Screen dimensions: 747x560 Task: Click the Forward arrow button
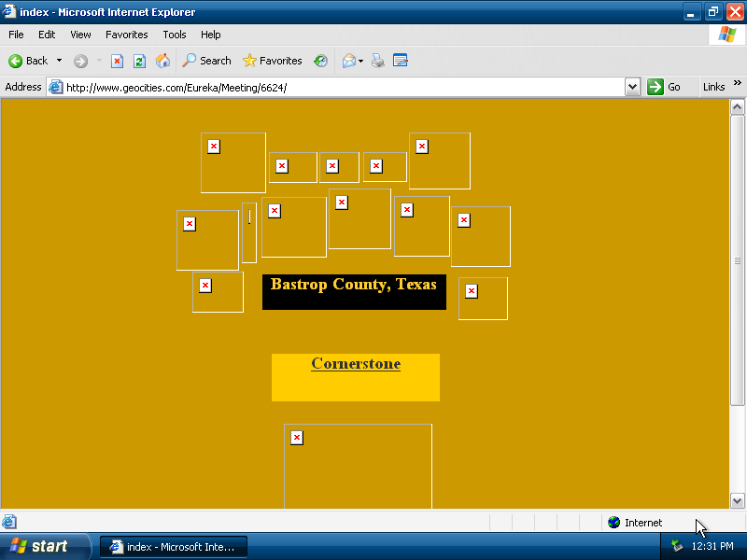pyautogui.click(x=80, y=61)
